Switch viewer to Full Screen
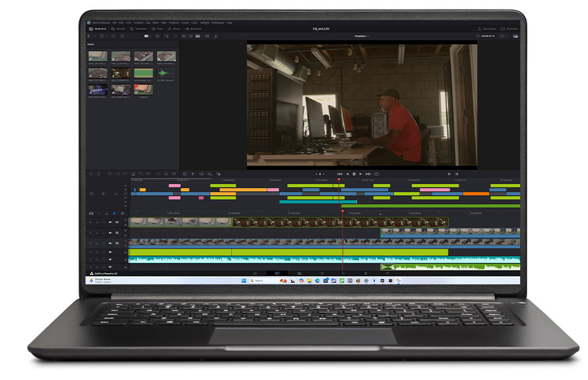Viewport: 588px width, 380px height. pos(509,29)
